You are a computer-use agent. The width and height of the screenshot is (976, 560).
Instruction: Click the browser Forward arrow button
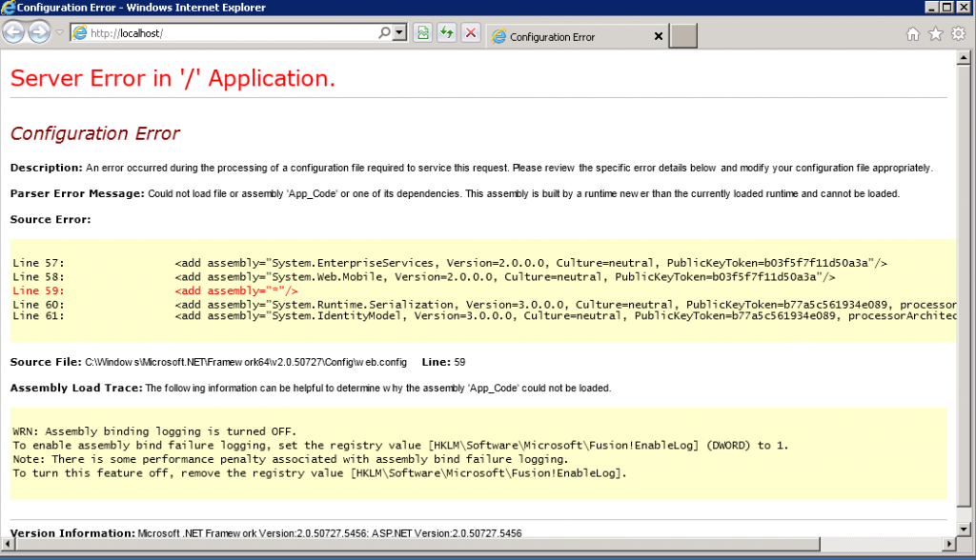[x=39, y=33]
